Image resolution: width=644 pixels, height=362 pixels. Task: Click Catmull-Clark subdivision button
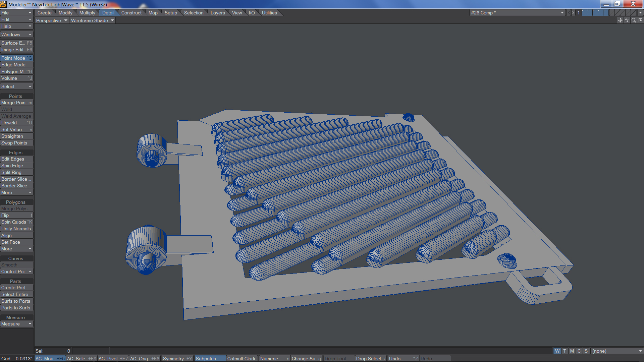point(241,359)
